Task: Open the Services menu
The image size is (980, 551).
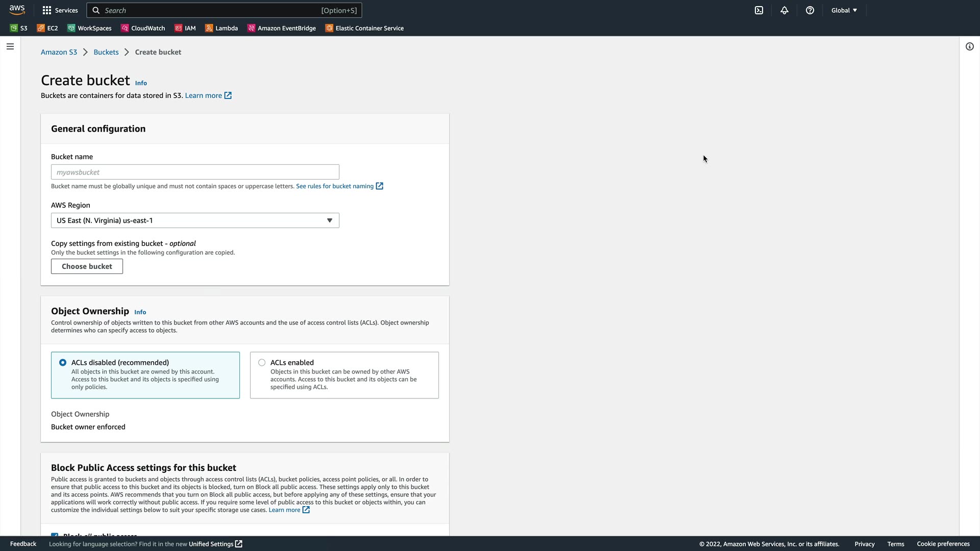Action: tap(60, 10)
